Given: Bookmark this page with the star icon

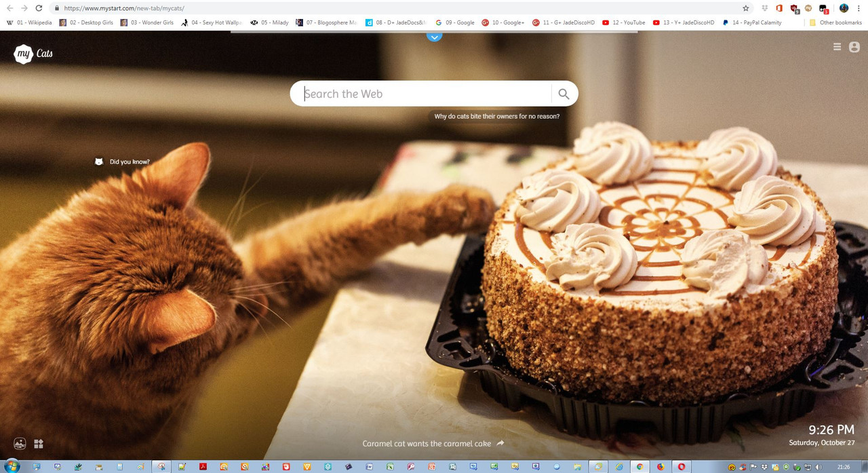Looking at the screenshot, I should 746,8.
